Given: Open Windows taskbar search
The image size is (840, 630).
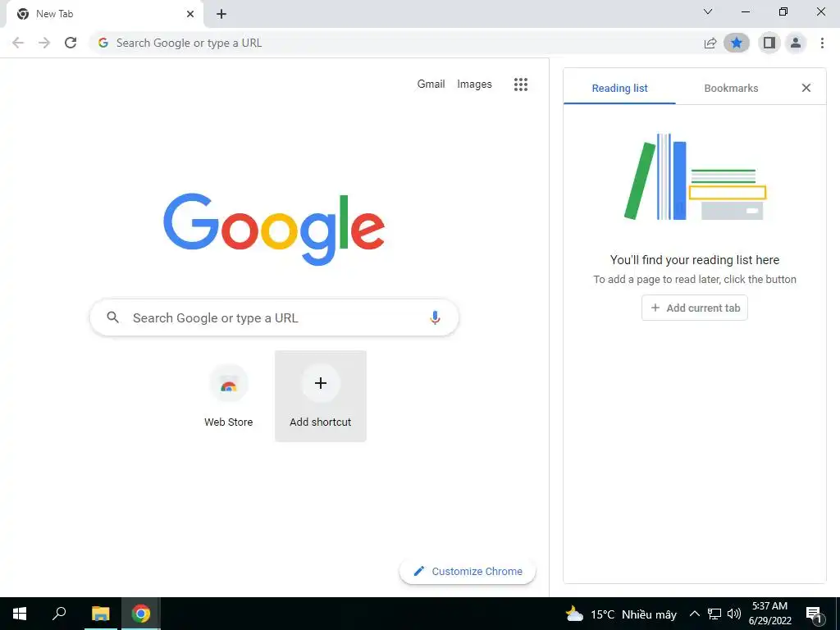Looking at the screenshot, I should [x=59, y=614].
